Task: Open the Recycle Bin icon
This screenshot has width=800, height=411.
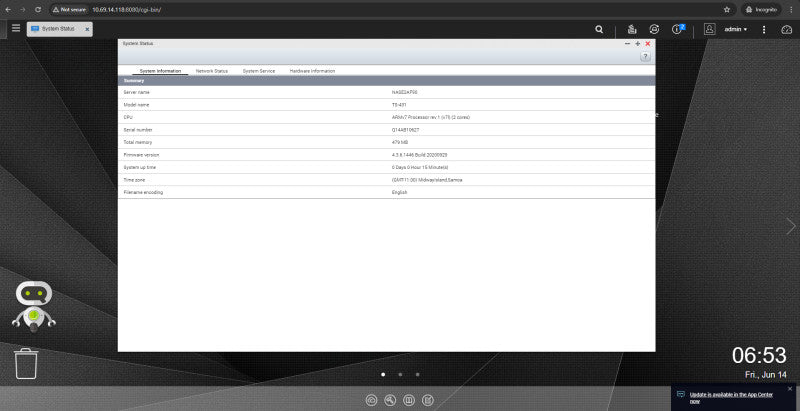Action: pyautogui.click(x=26, y=363)
